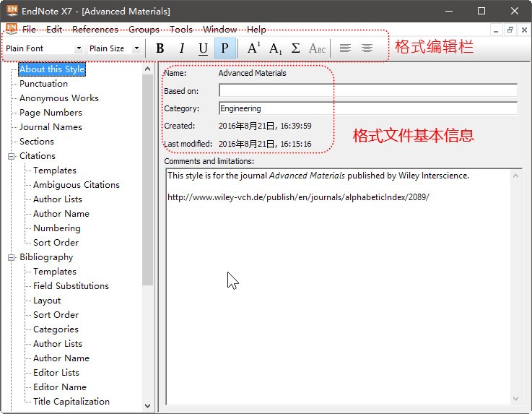
Task: Apply Subscript formatting icon
Action: [x=275, y=48]
